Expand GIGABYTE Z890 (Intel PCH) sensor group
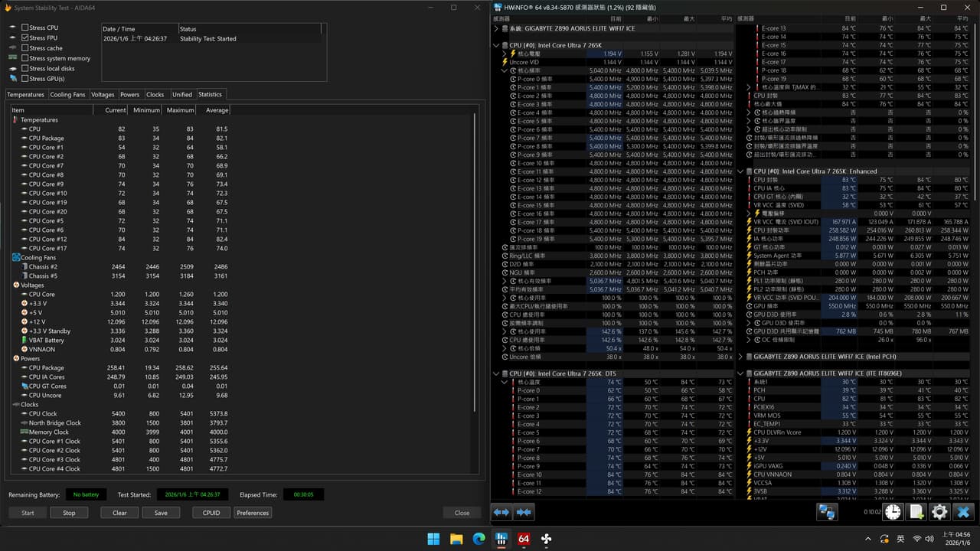Image resolution: width=980 pixels, height=551 pixels. pyautogui.click(x=741, y=357)
